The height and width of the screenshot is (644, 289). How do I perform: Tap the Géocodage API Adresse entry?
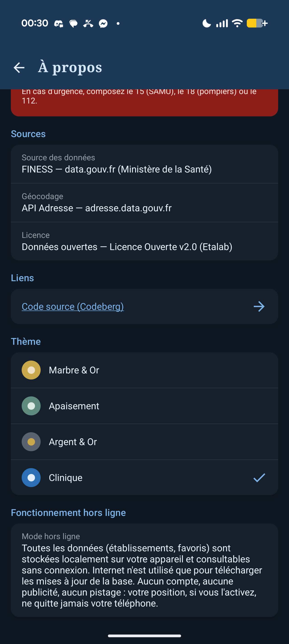144,203
